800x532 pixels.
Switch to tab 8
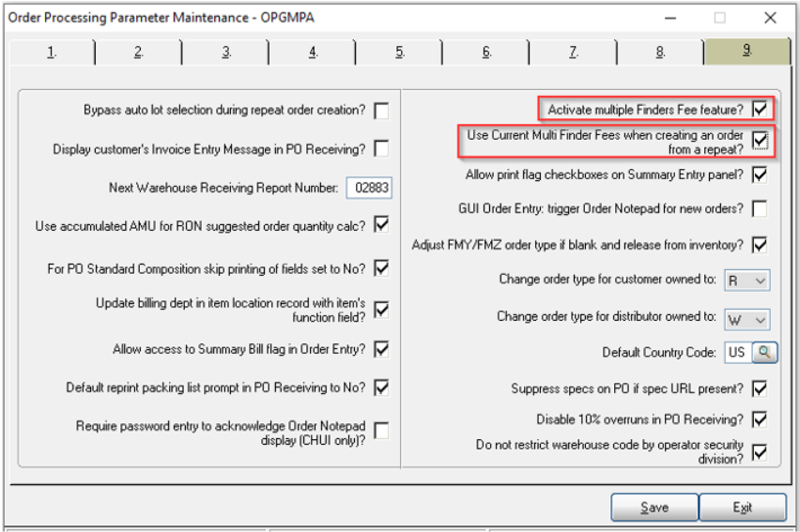click(x=660, y=52)
